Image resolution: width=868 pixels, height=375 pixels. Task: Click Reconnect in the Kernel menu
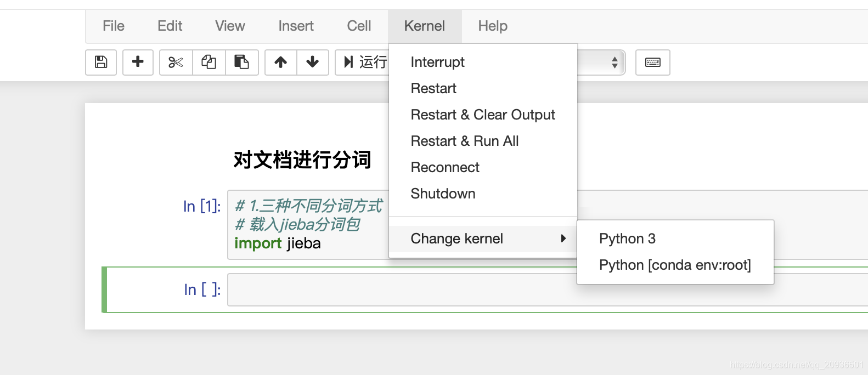click(483, 167)
